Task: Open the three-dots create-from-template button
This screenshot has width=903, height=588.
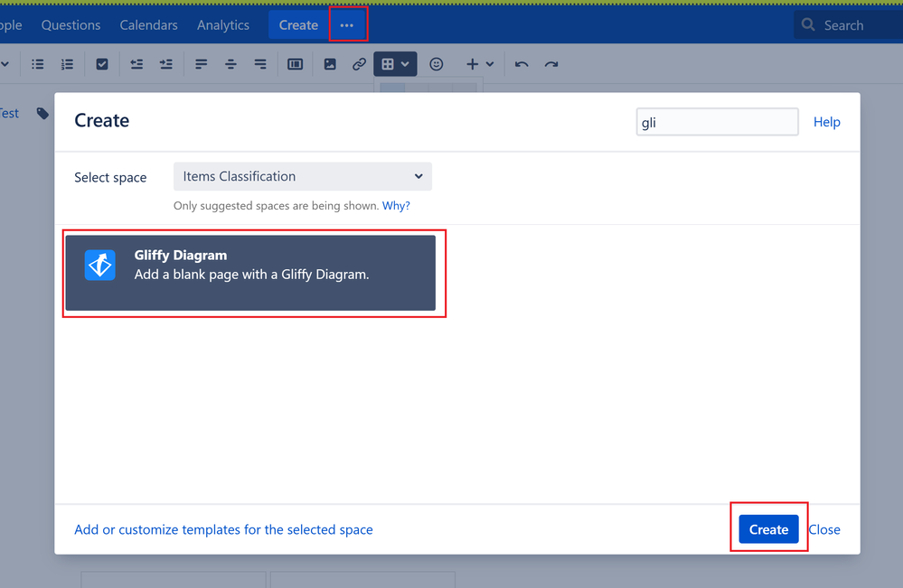Action: click(x=347, y=25)
